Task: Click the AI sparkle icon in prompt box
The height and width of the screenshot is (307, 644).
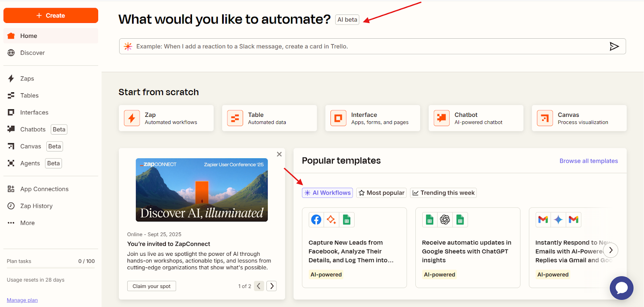Action: point(128,46)
